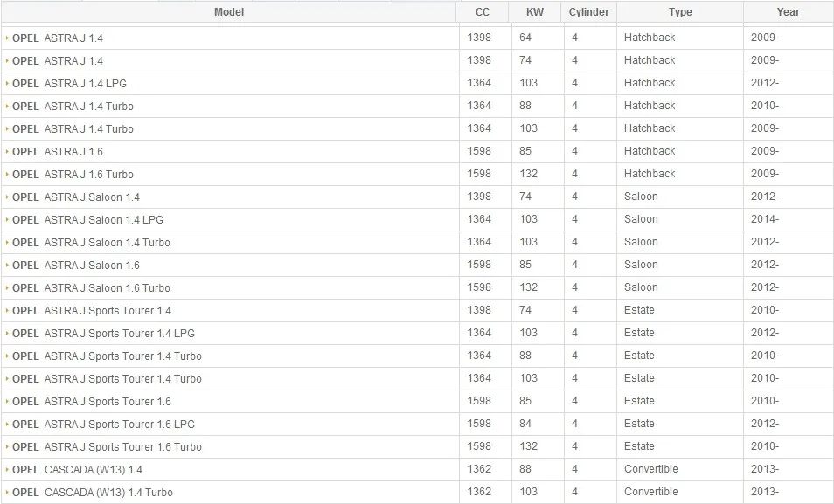834x504 pixels.
Task: Select CC 1398 in Sports Tourer 1.4 row
Action: pyautogui.click(x=479, y=310)
